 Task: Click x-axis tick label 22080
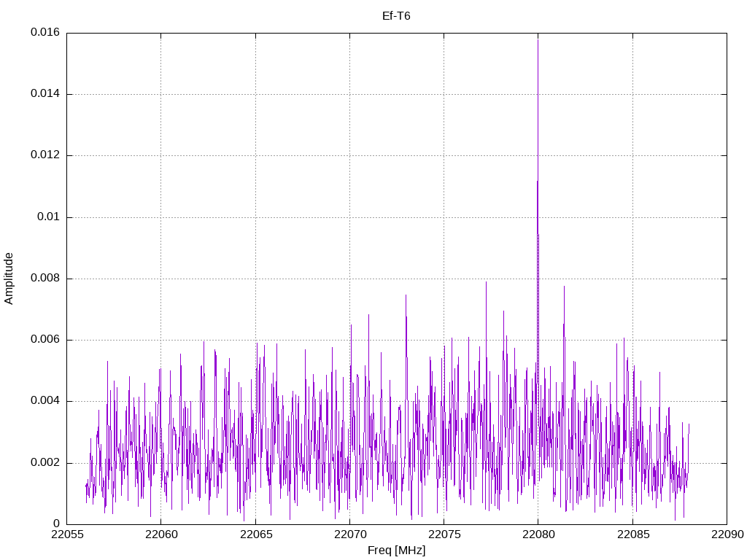coord(538,534)
